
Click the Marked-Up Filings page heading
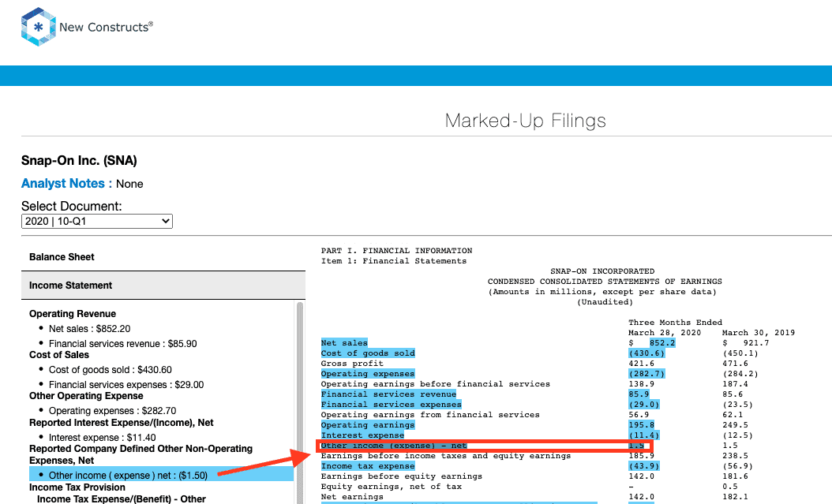tap(525, 121)
